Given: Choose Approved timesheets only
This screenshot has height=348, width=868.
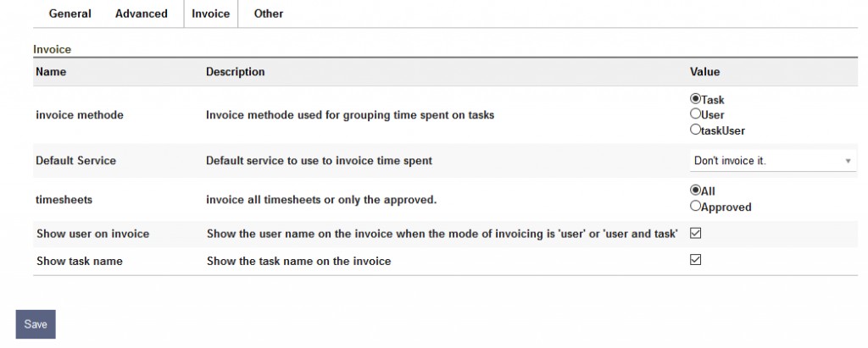Looking at the screenshot, I should pos(696,206).
